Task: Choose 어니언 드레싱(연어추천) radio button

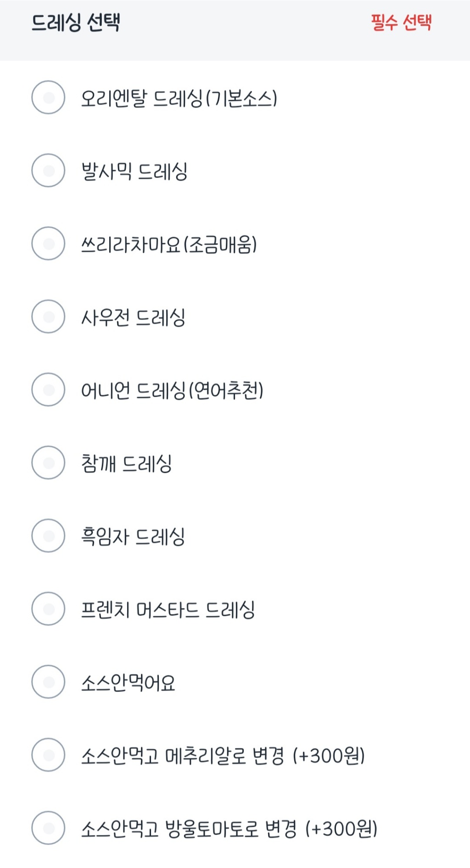Action: [48, 390]
